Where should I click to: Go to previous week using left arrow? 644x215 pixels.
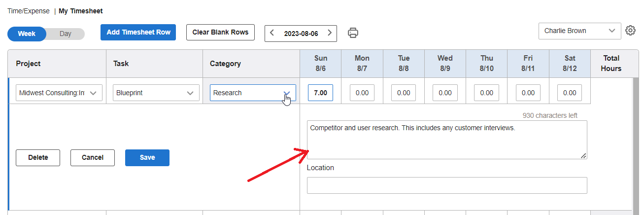(x=272, y=34)
